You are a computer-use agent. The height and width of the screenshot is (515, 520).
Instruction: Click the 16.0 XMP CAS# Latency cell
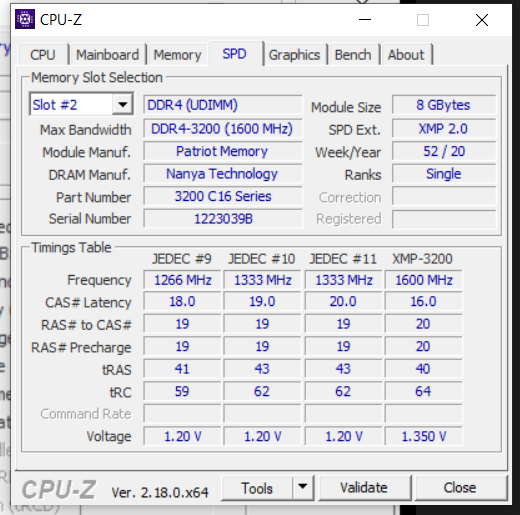coord(424,302)
